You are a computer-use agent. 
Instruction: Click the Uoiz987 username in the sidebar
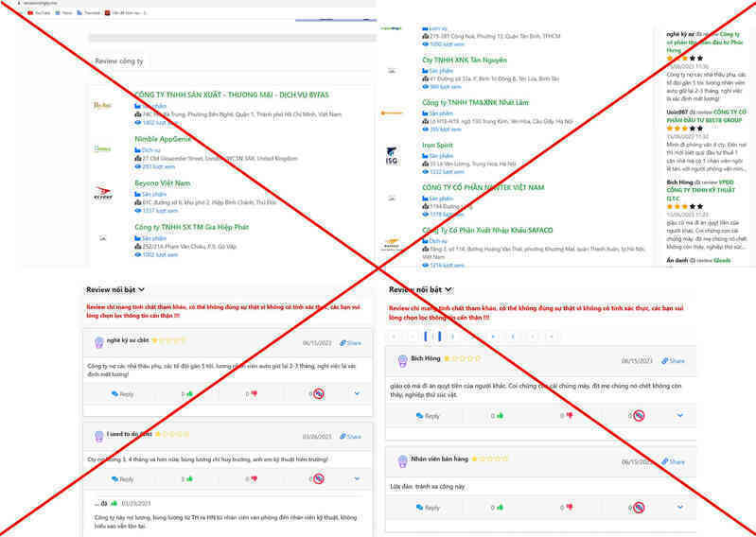(x=677, y=113)
